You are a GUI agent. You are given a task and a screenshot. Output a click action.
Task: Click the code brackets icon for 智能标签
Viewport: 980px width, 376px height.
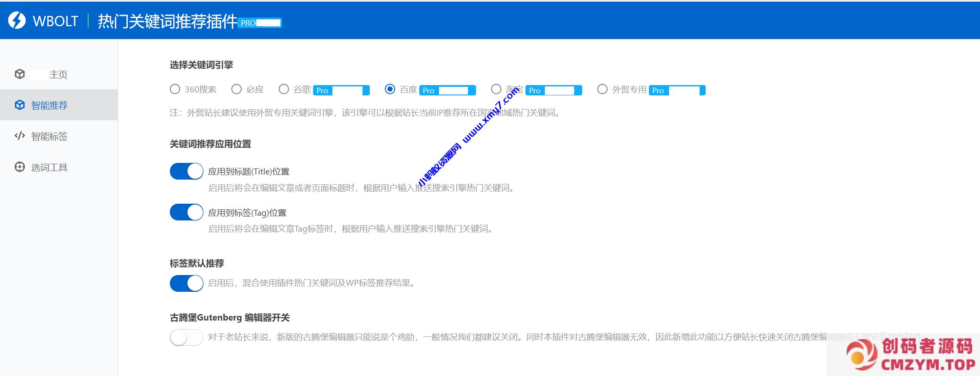pos(20,136)
